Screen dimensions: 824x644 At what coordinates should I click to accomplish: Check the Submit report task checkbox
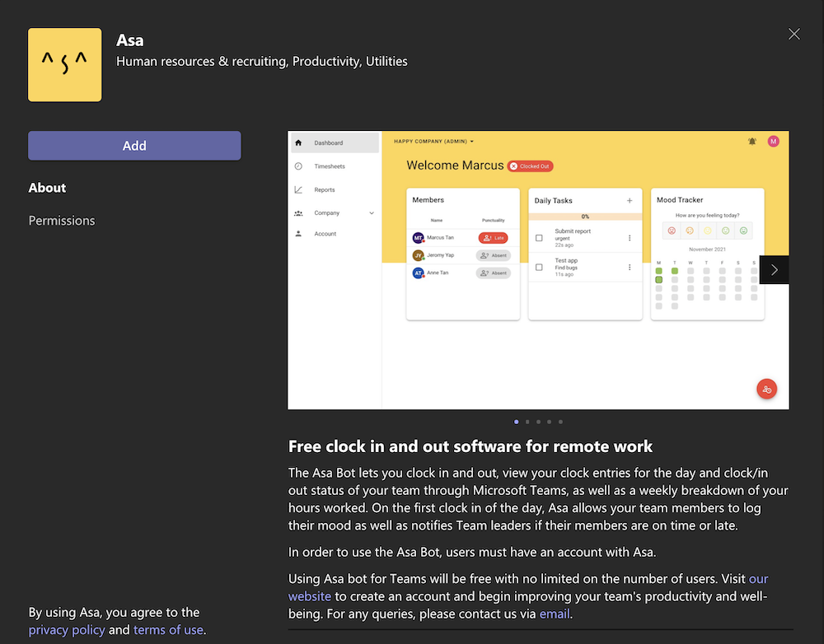[539, 238]
